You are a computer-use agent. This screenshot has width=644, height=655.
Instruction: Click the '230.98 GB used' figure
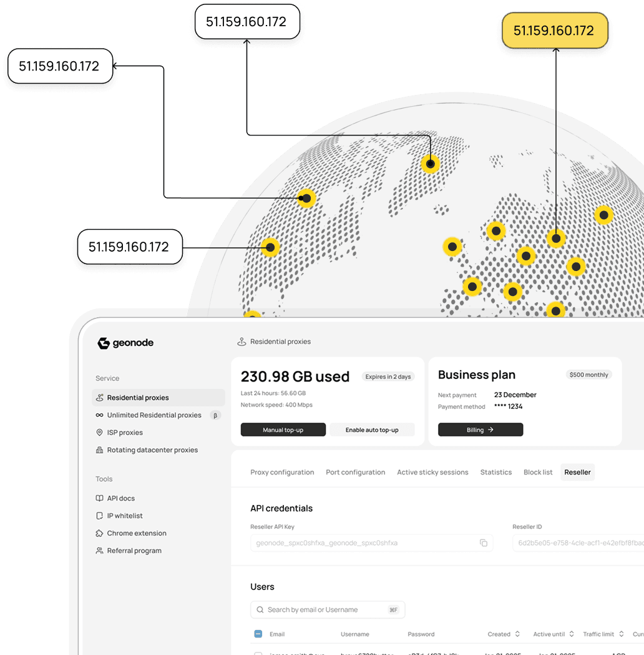[x=295, y=377]
